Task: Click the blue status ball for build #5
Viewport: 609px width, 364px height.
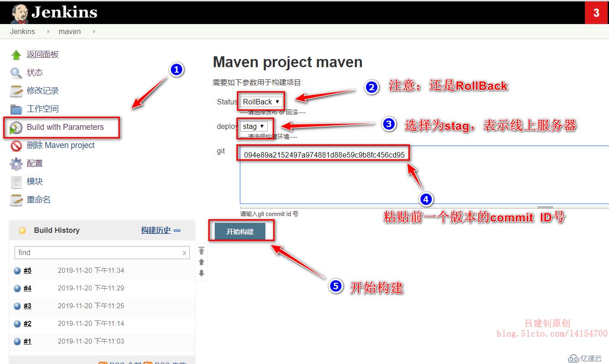Action: [17, 271]
